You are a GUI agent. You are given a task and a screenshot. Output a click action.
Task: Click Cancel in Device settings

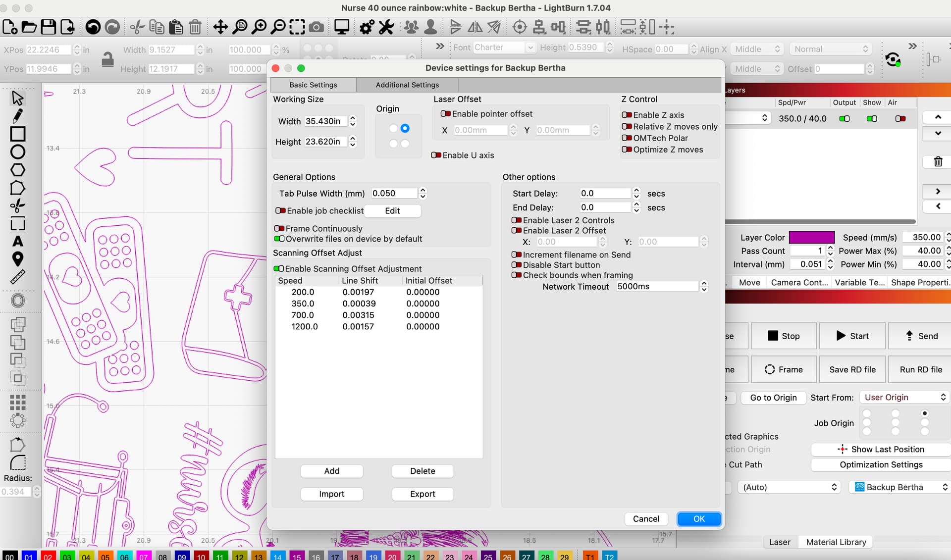pyautogui.click(x=646, y=518)
